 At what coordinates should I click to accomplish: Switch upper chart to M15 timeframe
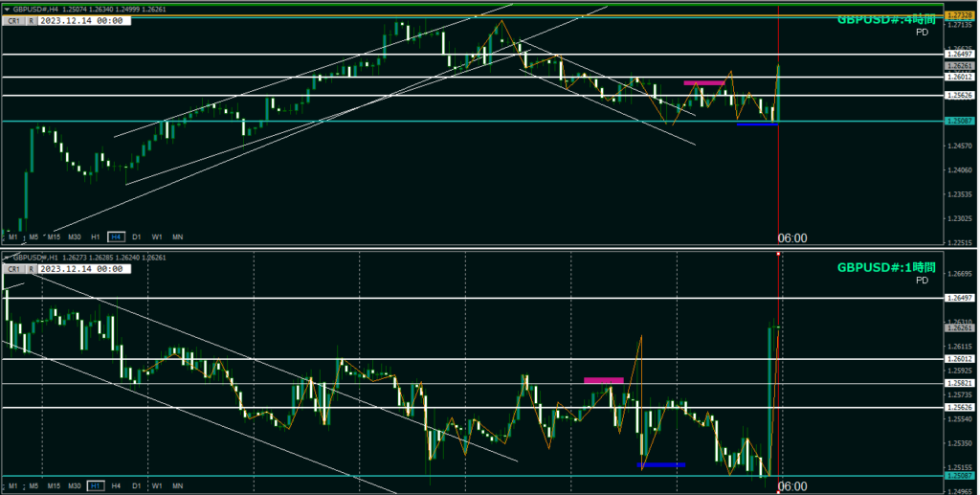(x=54, y=236)
